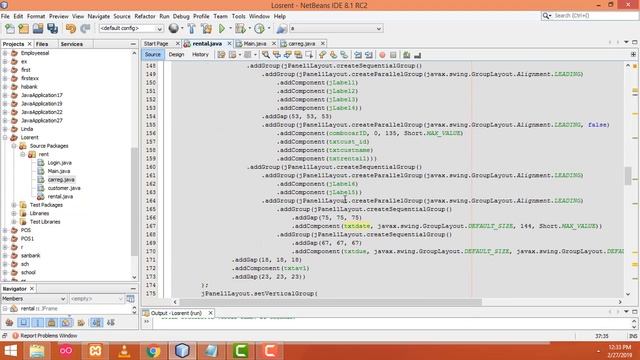Undo the last edit via toolbar
Image resolution: width=640 pixels, height=360 pixels.
71,29
